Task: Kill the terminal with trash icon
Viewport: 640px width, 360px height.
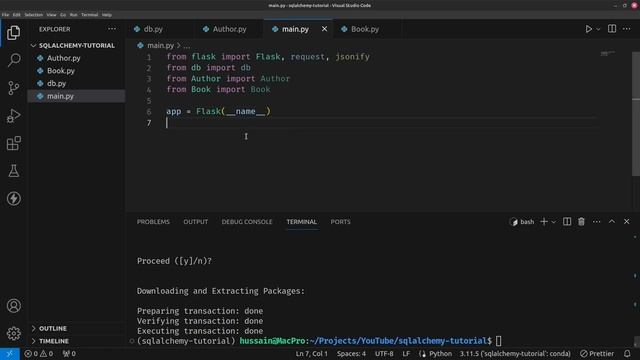Action: coord(581,222)
